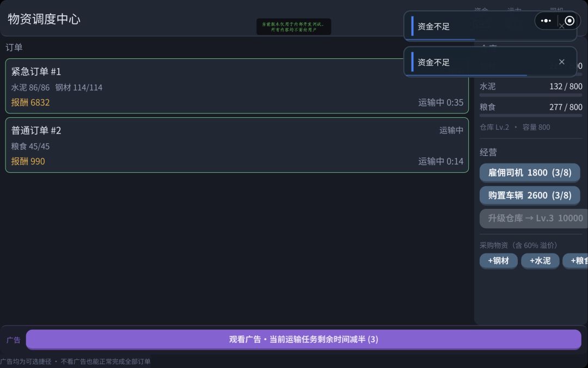This screenshot has width=588, height=368.
Task: Click the 经营 section heading
Action: (x=488, y=152)
